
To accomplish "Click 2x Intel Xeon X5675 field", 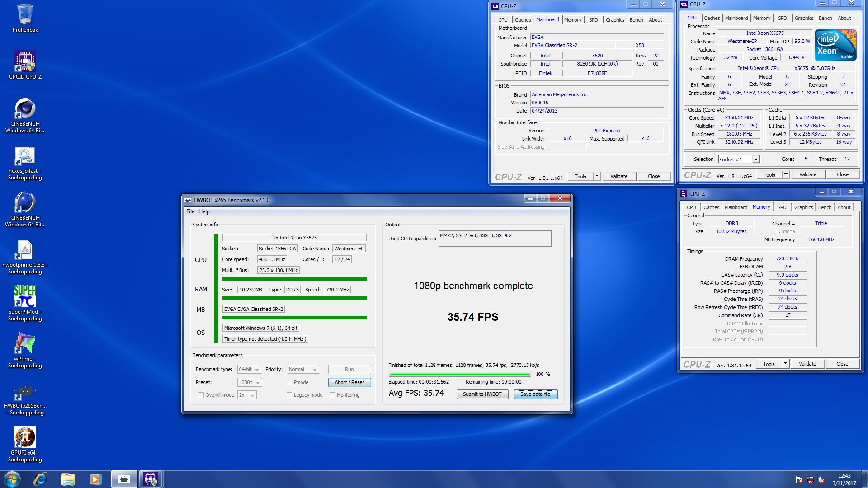I will pyautogui.click(x=294, y=238).
